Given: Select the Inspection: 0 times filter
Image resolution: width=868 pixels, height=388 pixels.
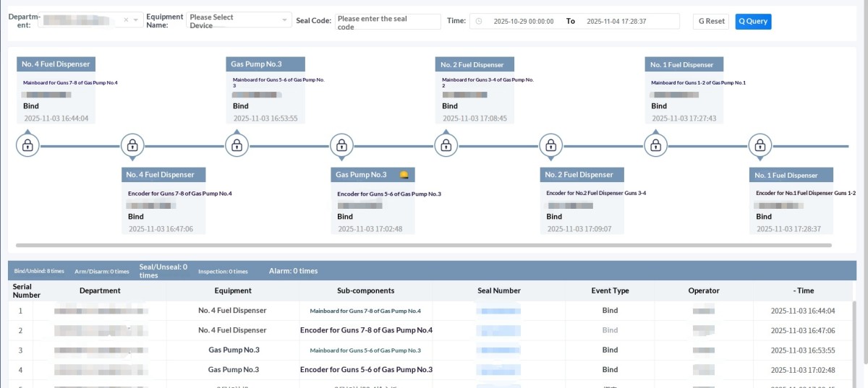Looking at the screenshot, I should pyautogui.click(x=223, y=272).
